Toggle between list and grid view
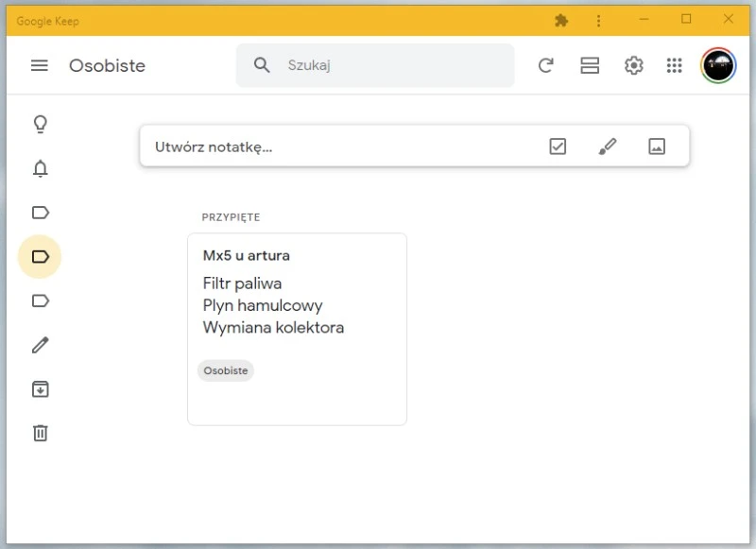The height and width of the screenshot is (549, 756). [590, 65]
